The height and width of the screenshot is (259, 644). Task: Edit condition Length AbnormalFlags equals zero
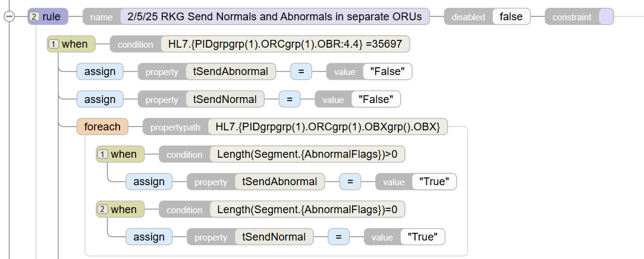(307, 209)
